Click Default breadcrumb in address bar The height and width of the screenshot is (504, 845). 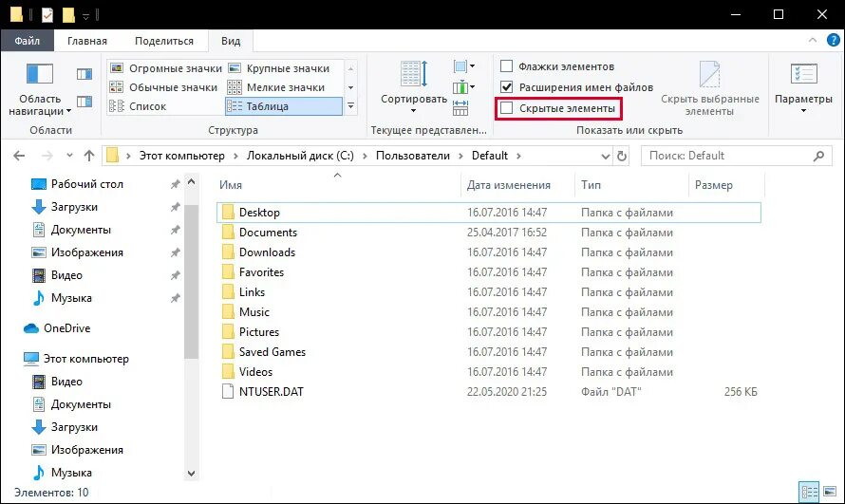pos(490,156)
